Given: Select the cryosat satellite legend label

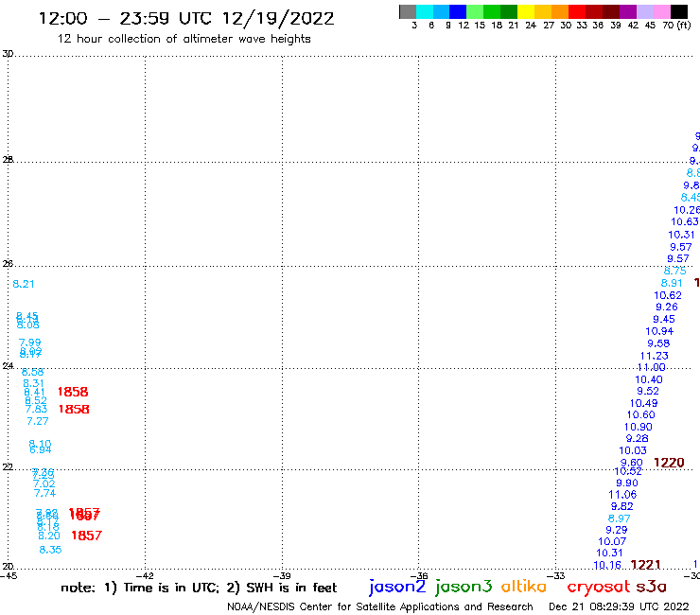Looking at the screenshot, I should [x=598, y=587].
